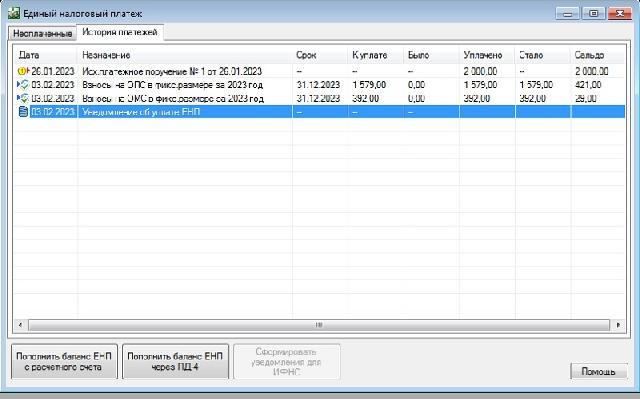Click the green check icon beside ОМС payment
Viewport: 640px width, 399px height.
pyautogui.click(x=24, y=98)
